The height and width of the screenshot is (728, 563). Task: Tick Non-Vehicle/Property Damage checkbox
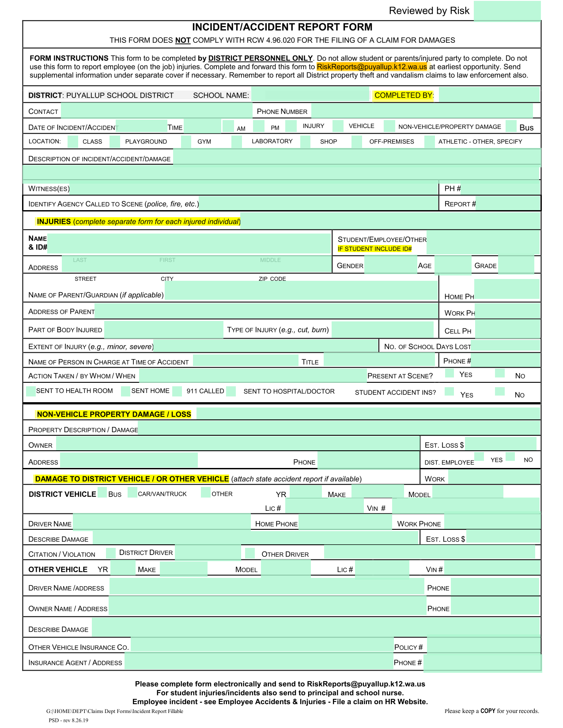(389, 126)
